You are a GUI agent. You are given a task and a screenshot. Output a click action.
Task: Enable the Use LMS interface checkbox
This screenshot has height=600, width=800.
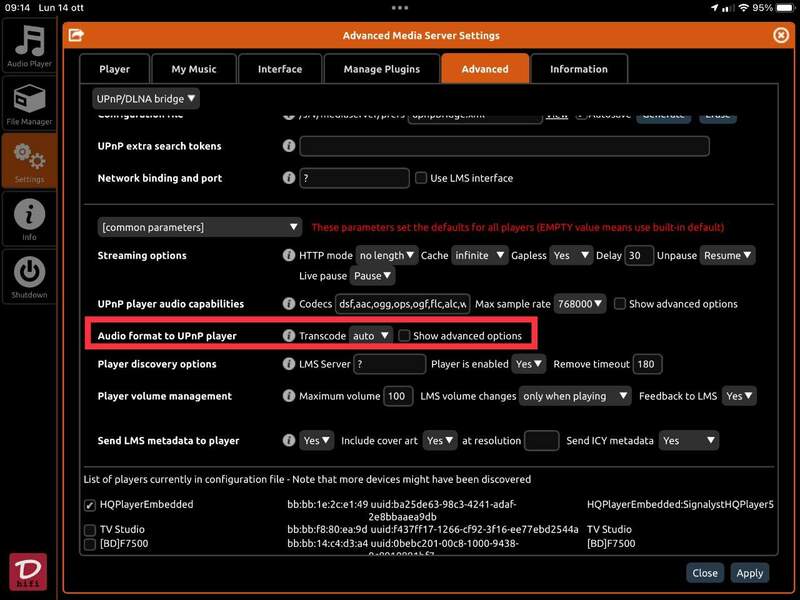coord(421,178)
